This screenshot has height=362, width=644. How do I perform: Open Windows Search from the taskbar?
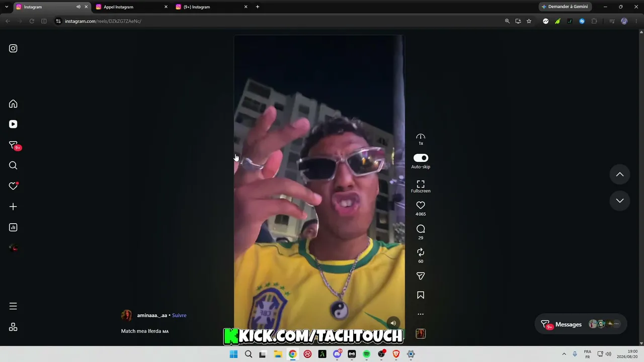point(248,354)
